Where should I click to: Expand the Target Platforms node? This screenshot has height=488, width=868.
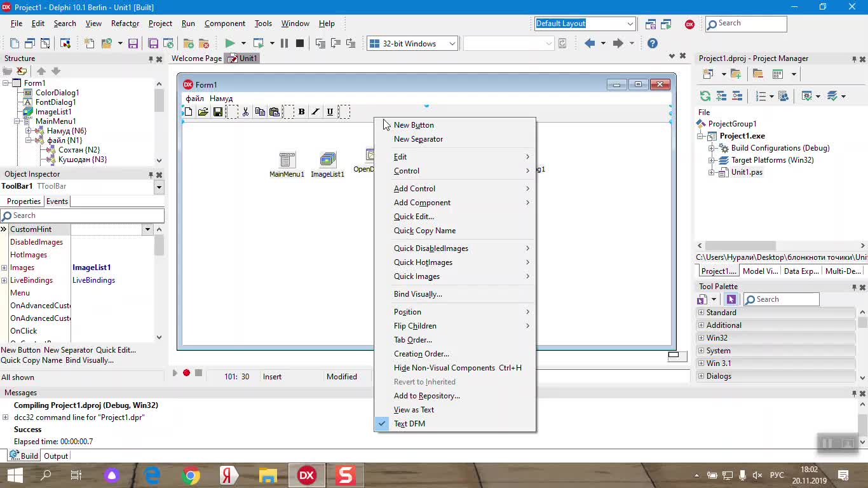[712, 160]
